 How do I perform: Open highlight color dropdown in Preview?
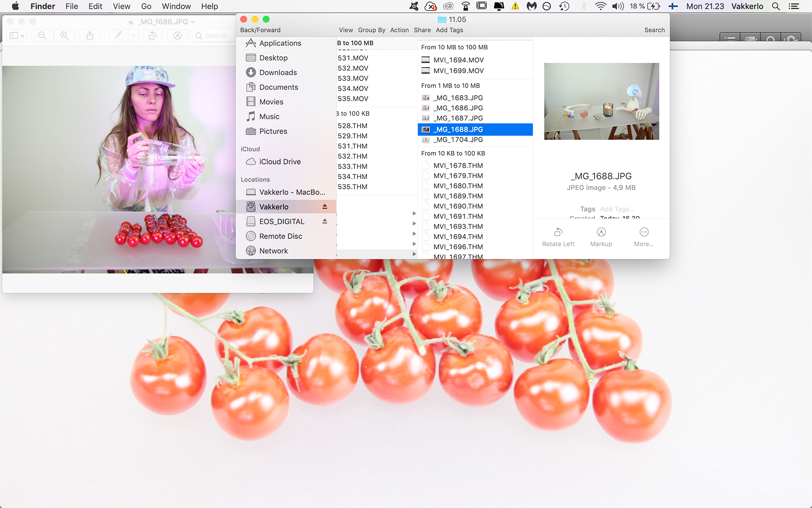tap(134, 36)
